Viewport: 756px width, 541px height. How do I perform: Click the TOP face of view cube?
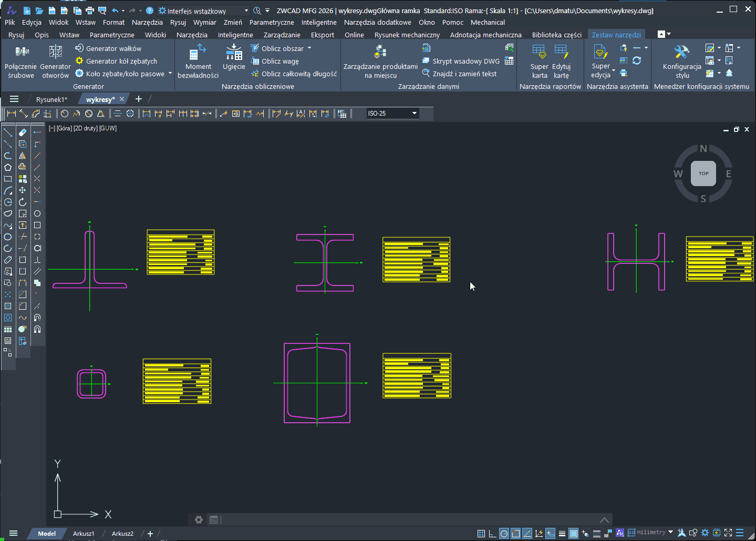click(703, 173)
